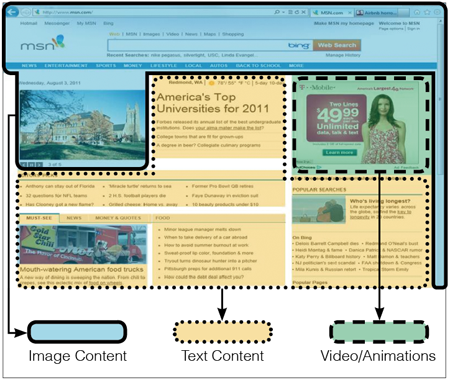Click Learn more in T-Mobile ad
Image resolution: width=450 pixels, height=380 pixels.
[x=339, y=152]
